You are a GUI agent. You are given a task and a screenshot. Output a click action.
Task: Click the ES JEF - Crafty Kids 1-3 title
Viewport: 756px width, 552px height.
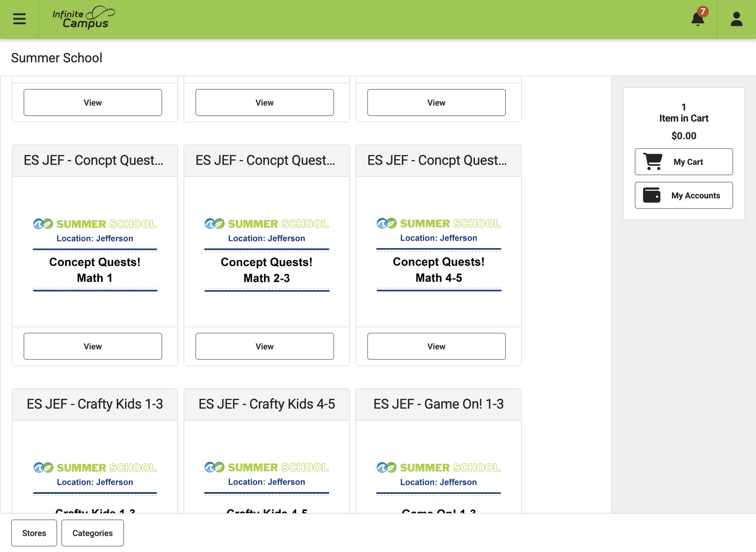pos(95,404)
